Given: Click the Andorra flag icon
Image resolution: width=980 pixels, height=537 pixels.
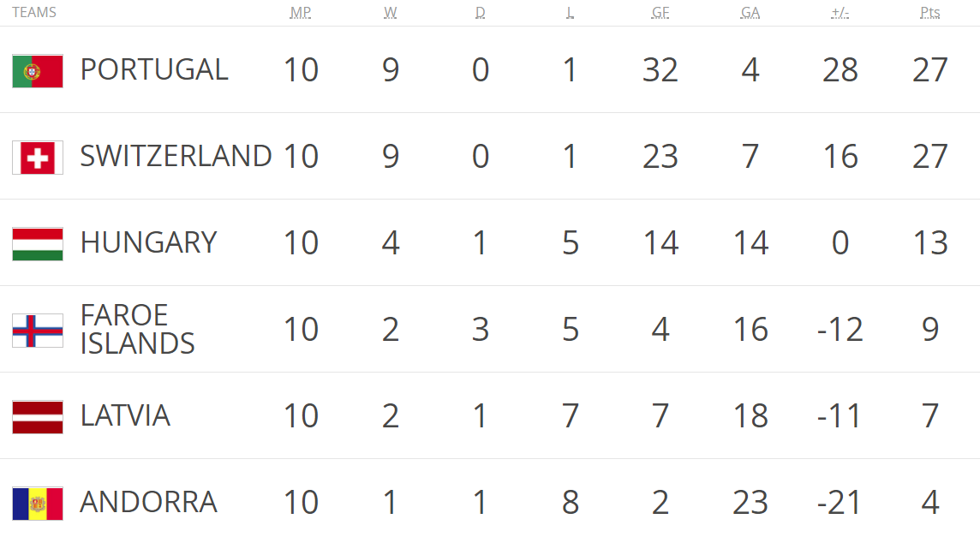Looking at the screenshot, I should coord(38,504).
